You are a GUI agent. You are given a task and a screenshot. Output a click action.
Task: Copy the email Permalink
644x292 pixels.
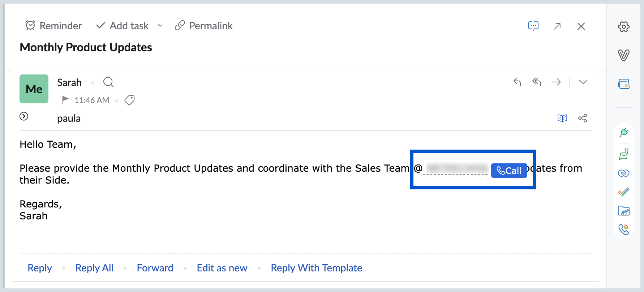[204, 26]
